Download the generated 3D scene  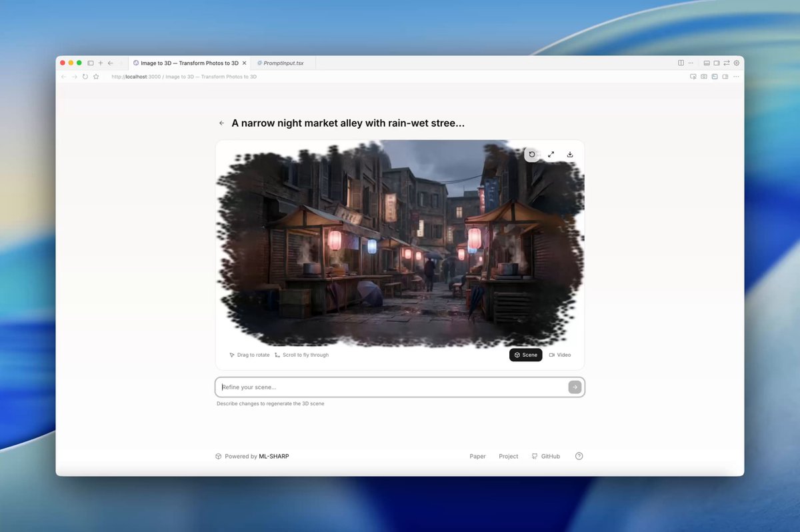coord(570,155)
